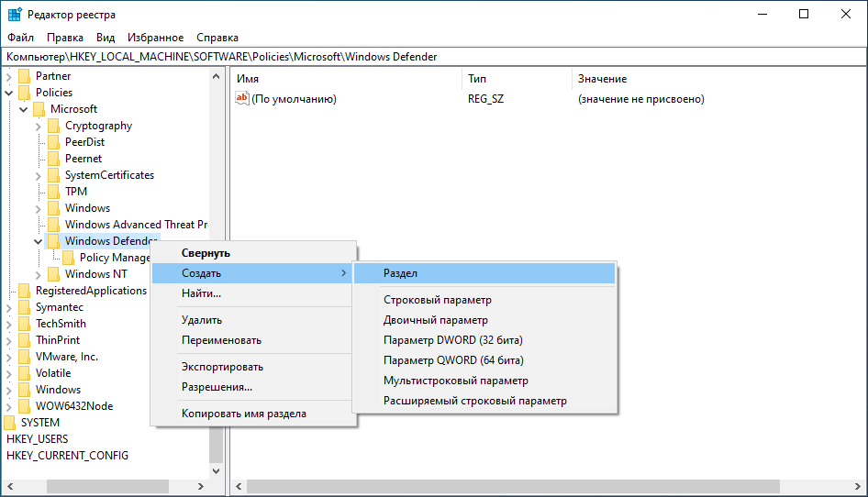Click the TechSmith folder icon
The height and width of the screenshot is (497, 868).
(25, 324)
